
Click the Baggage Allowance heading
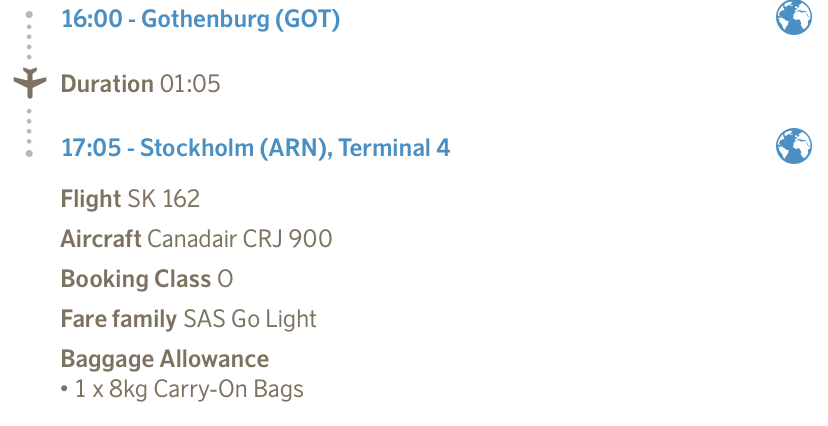pos(165,359)
